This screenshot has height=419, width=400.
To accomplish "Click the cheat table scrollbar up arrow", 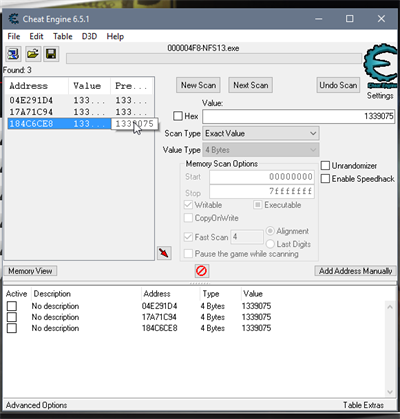I will (390, 307).
